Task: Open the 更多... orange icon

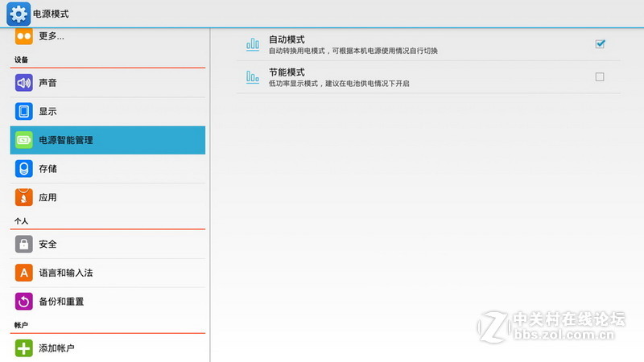Action: 24,36
